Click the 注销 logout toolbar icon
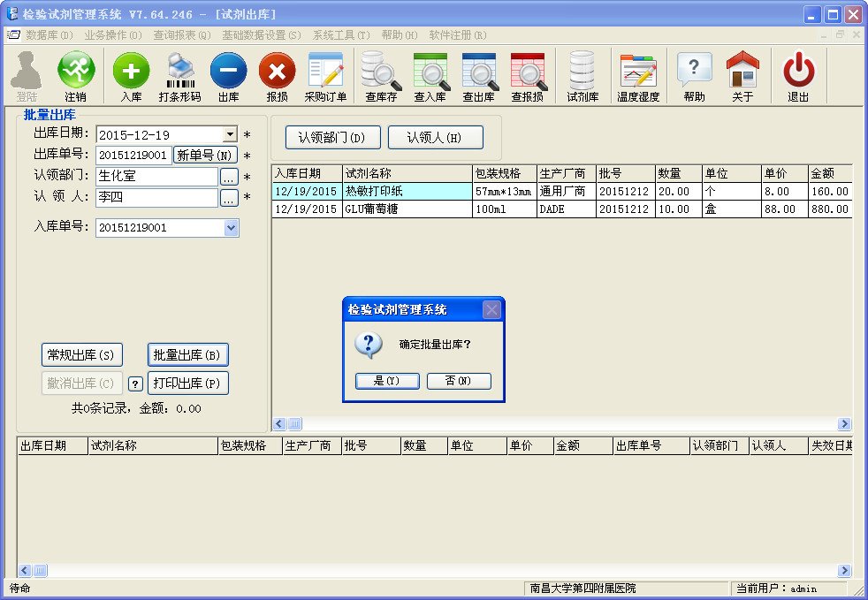The image size is (868, 600). pyautogui.click(x=76, y=76)
